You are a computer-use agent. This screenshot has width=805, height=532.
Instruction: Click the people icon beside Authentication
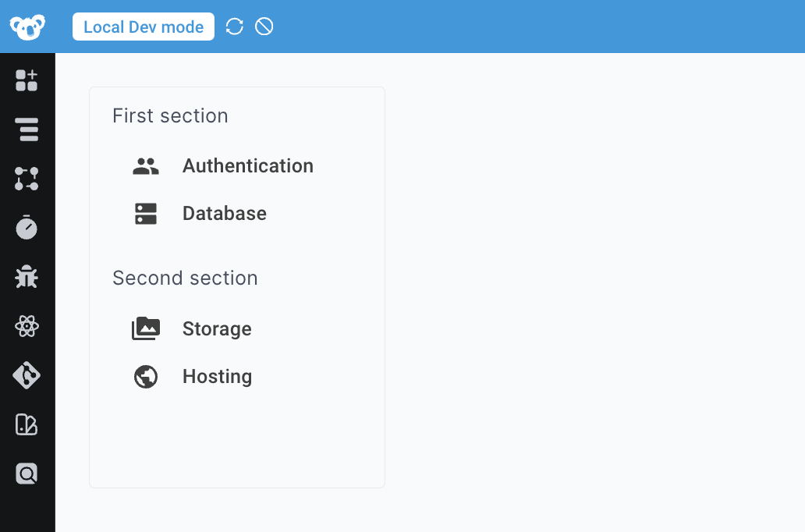146,165
